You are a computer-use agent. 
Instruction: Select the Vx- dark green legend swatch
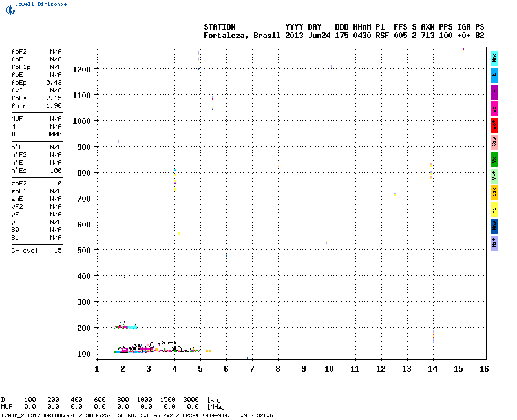pyautogui.click(x=494, y=159)
